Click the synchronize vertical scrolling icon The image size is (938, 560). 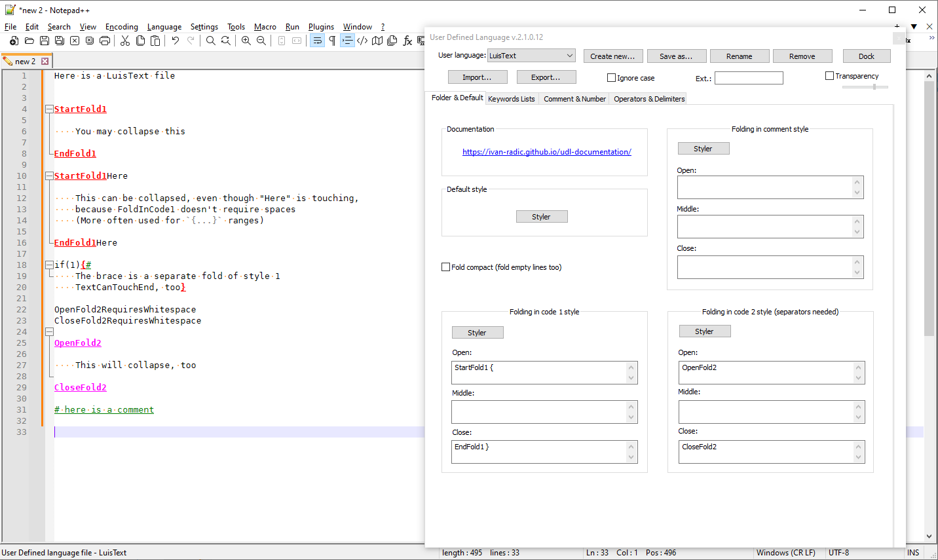pos(282,41)
